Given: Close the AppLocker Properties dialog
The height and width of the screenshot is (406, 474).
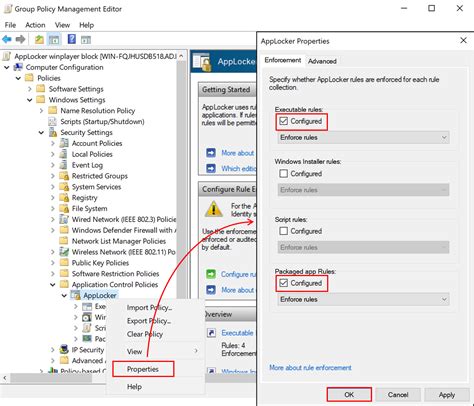Looking at the screenshot, I should click(463, 40).
